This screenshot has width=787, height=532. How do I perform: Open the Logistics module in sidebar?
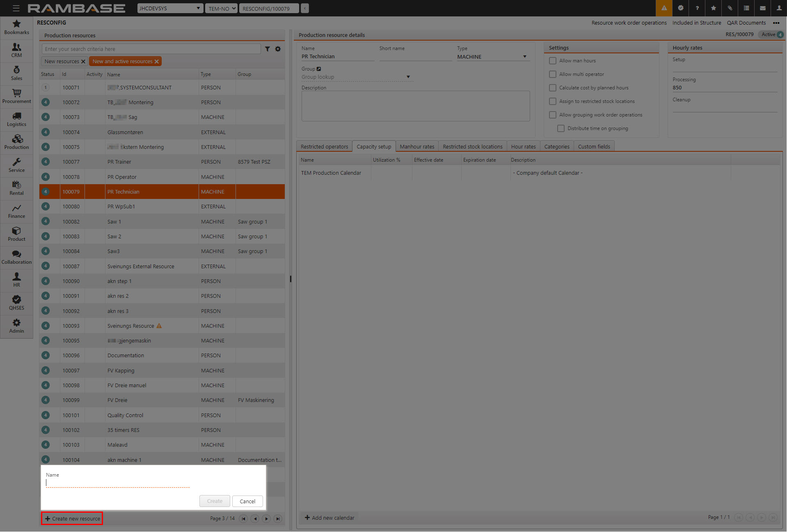[16, 119]
